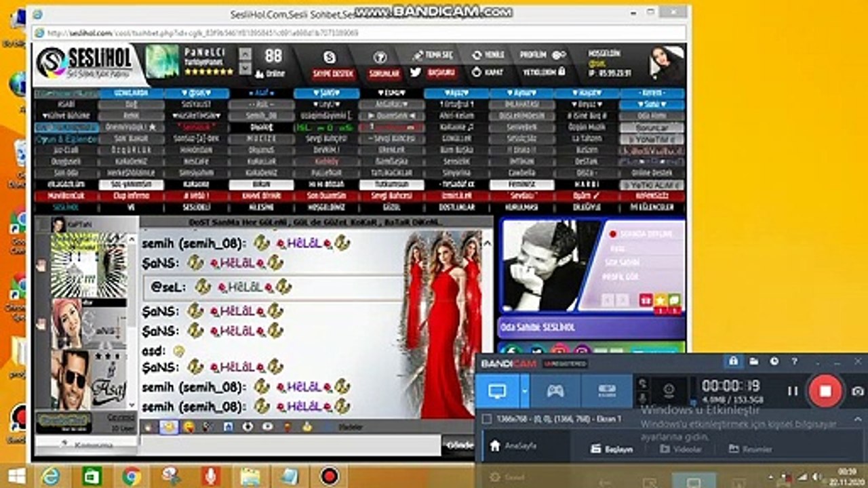Image resolution: width=868 pixels, height=488 pixels.
Task: Click the room list down arrow
Action: (245, 69)
